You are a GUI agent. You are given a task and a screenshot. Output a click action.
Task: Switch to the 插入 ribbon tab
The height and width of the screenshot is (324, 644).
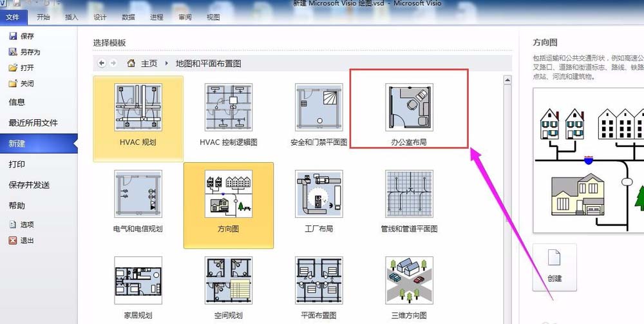71,17
